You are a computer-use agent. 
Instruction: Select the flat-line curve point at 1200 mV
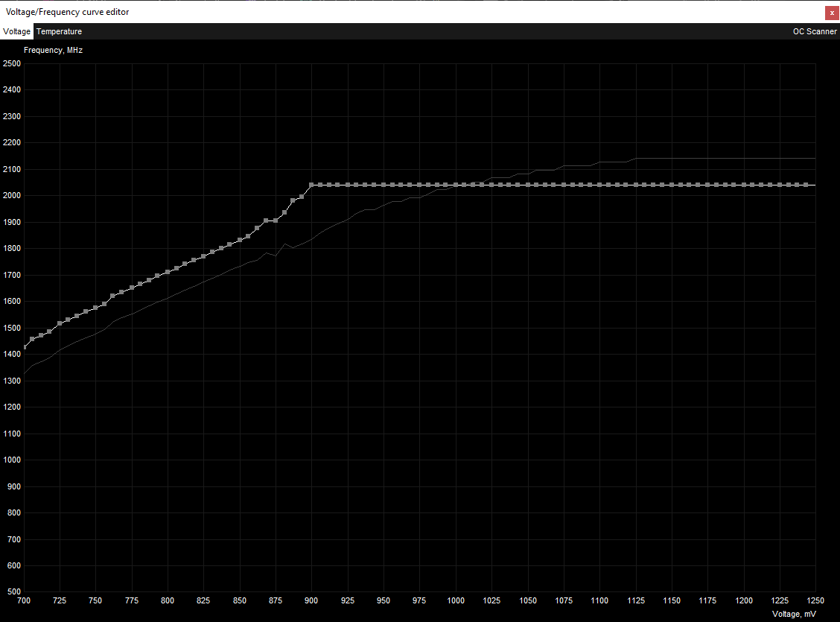point(744,185)
